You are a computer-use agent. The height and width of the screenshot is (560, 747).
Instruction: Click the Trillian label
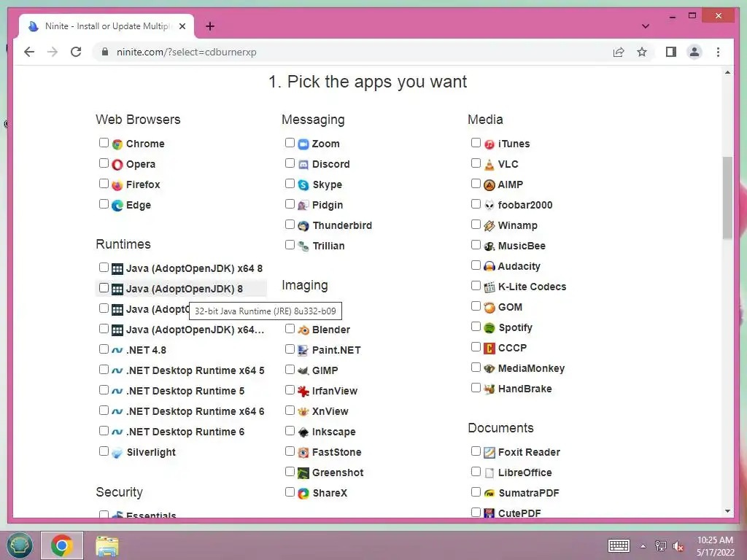pos(328,246)
